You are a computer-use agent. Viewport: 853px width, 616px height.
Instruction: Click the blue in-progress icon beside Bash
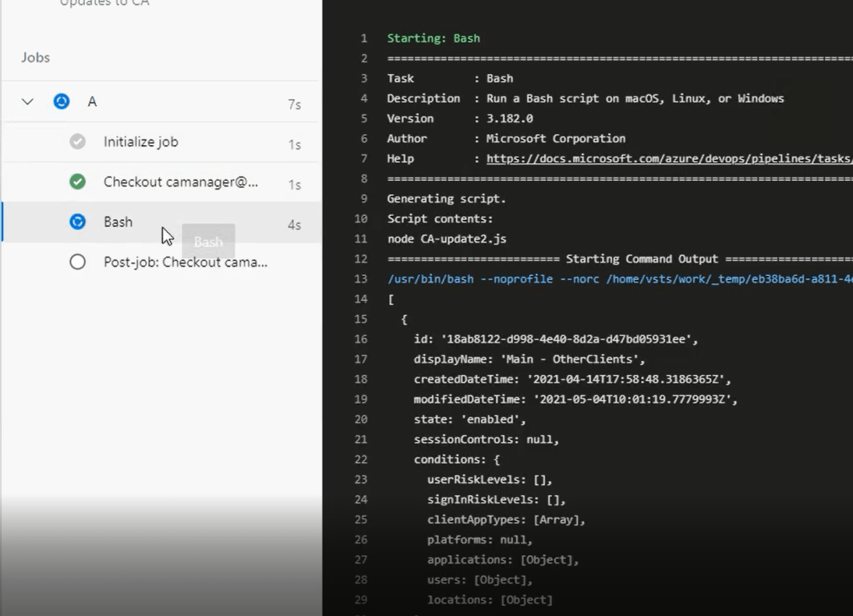tap(78, 222)
